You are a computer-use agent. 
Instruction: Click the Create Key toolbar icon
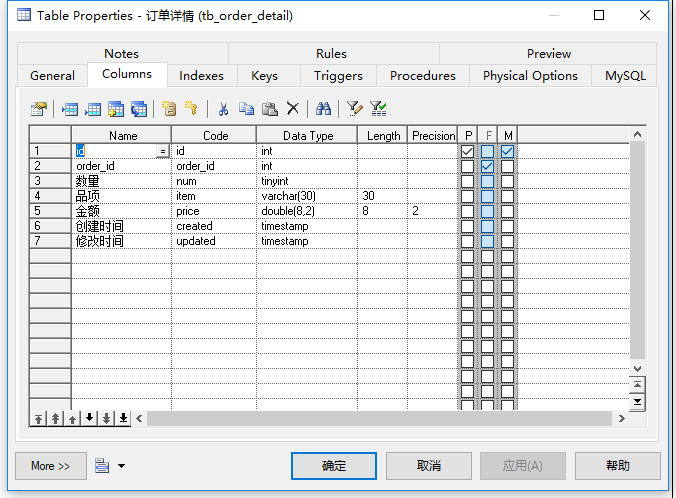click(191, 109)
